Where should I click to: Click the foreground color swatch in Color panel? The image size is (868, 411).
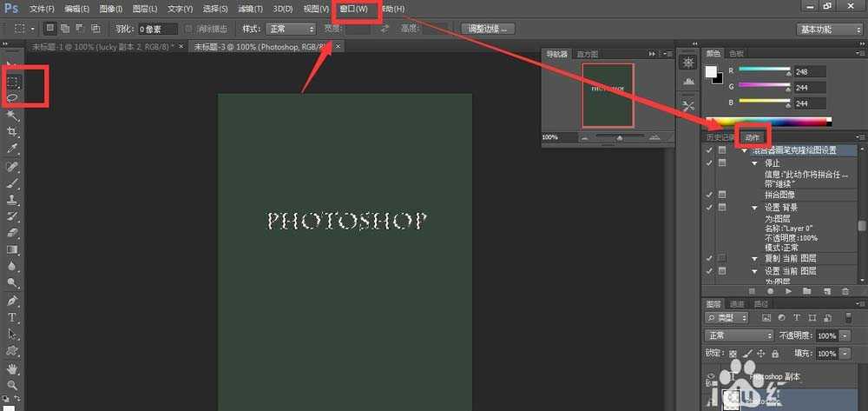point(712,71)
